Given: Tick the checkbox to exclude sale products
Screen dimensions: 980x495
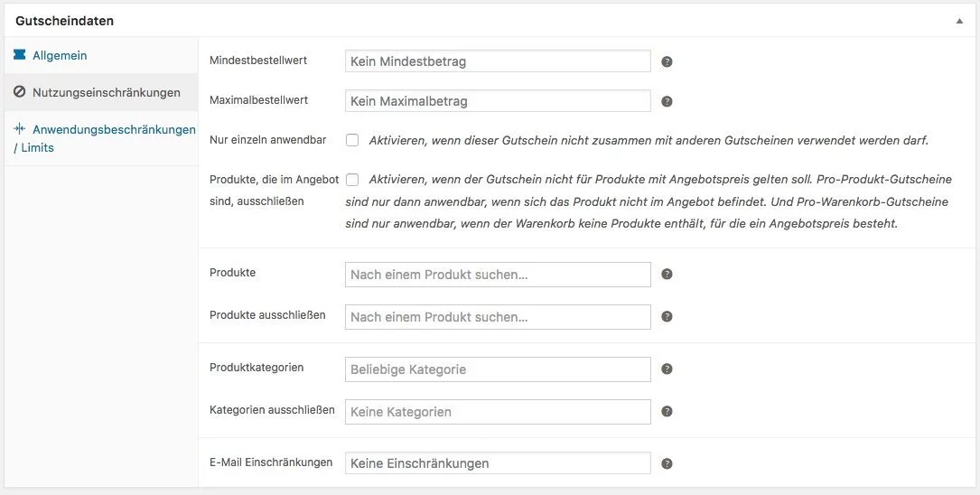Looking at the screenshot, I should coord(352,180).
